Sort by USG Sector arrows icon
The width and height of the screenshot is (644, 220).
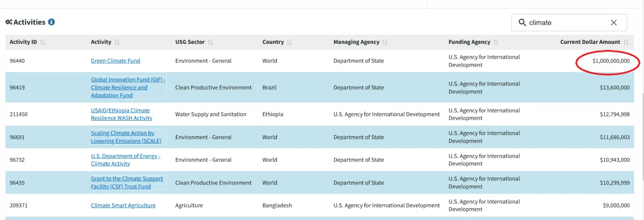pos(210,42)
